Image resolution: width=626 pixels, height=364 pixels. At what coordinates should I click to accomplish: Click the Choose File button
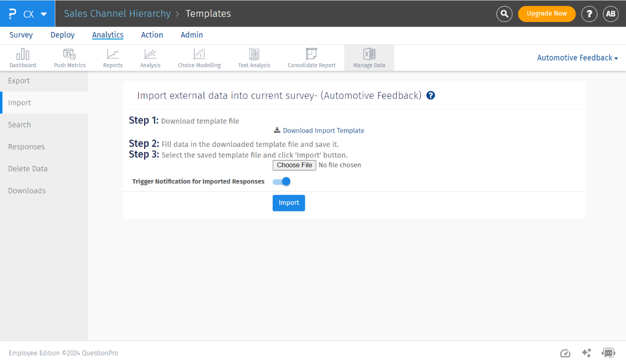click(x=294, y=165)
